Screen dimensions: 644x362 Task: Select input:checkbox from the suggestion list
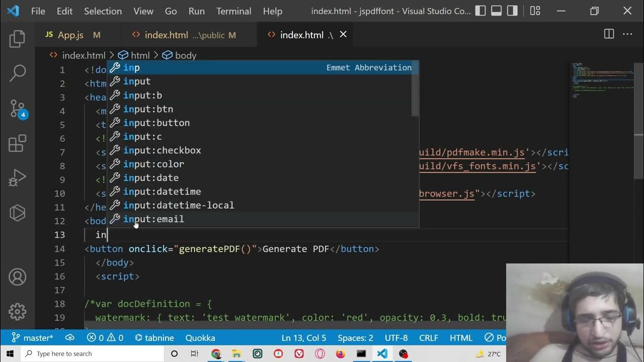(162, 150)
